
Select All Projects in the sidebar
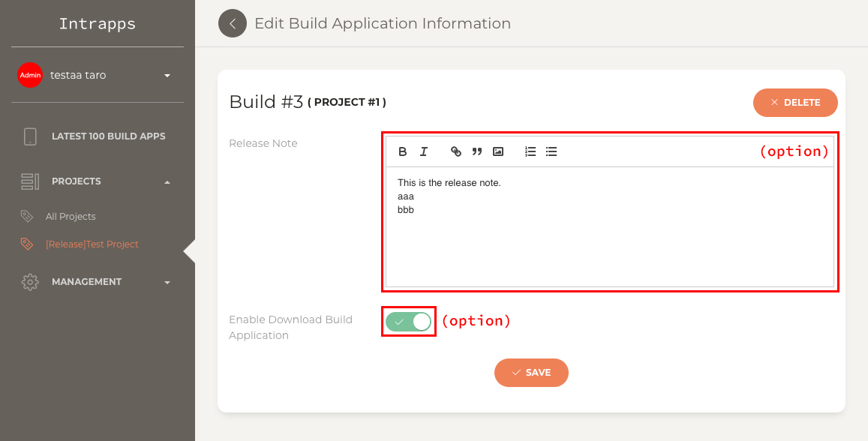(x=71, y=216)
